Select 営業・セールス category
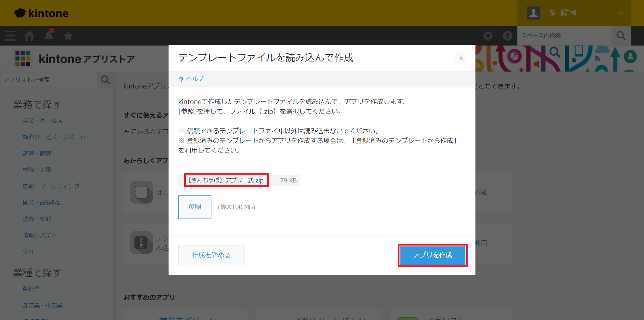 coord(43,121)
